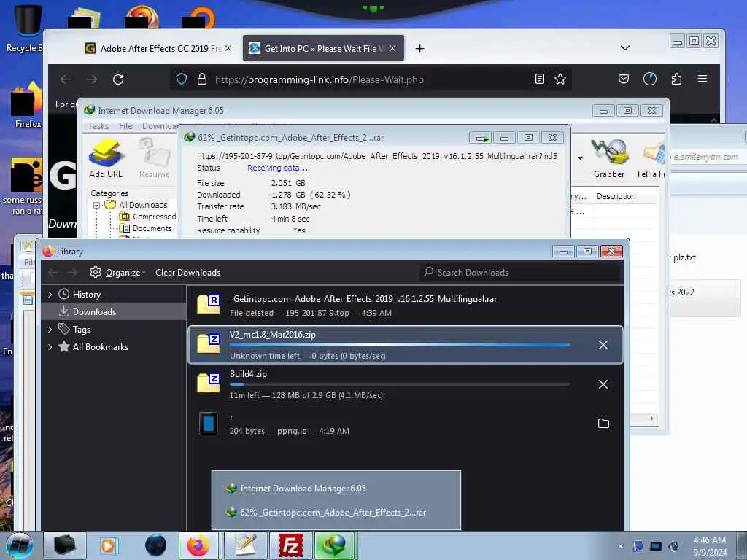Screen dimensions: 747x560
Task: Click the Library forward arrow
Action: 72,273
